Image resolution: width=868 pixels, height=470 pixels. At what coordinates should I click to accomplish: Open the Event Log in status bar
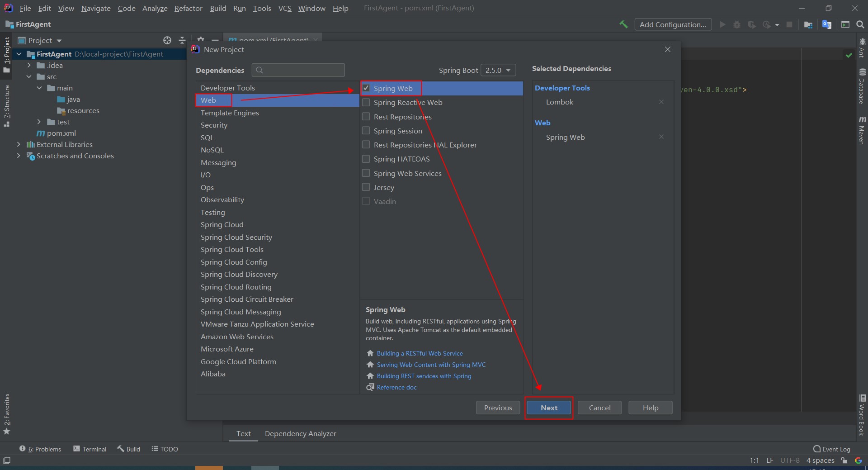pyautogui.click(x=831, y=449)
